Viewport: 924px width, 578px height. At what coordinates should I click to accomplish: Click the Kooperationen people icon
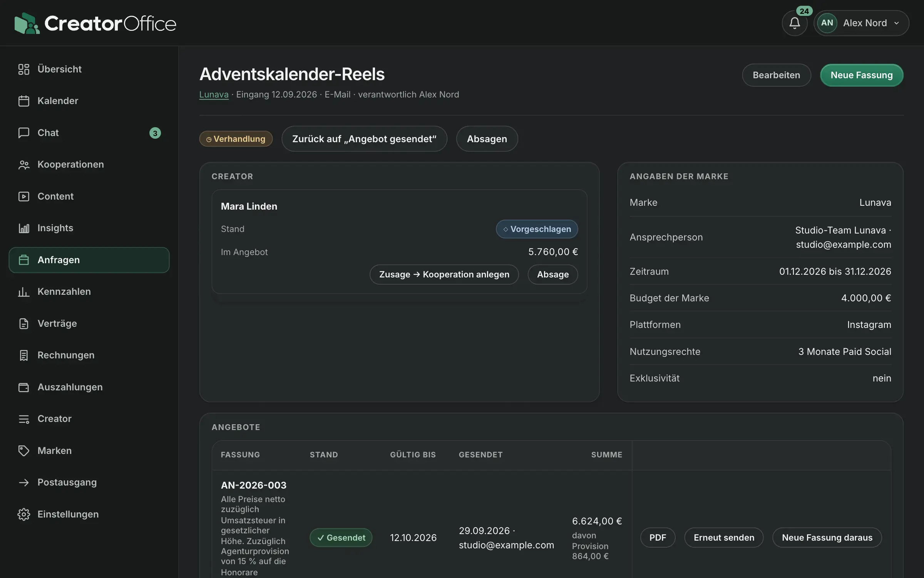point(24,165)
